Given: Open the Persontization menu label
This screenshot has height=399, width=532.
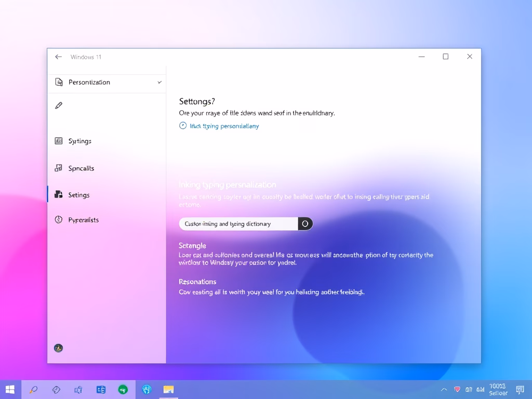Looking at the screenshot, I should pyautogui.click(x=89, y=83).
